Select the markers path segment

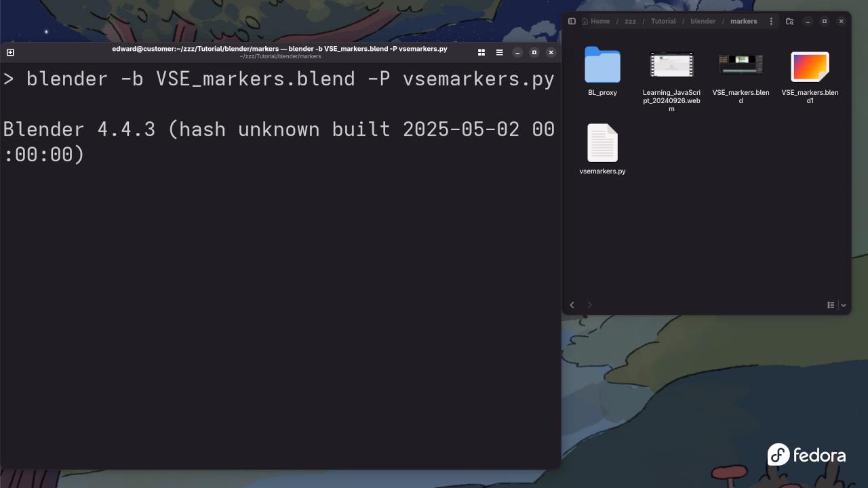click(744, 21)
